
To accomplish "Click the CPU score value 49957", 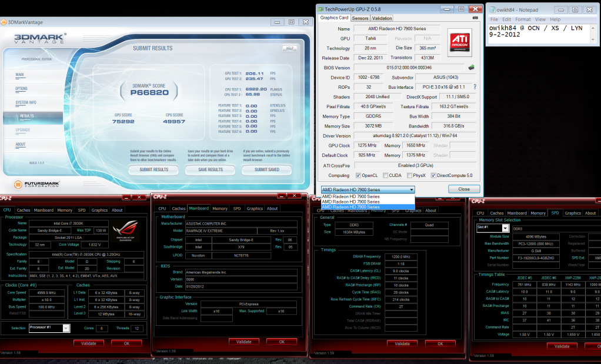I will coord(174,122).
